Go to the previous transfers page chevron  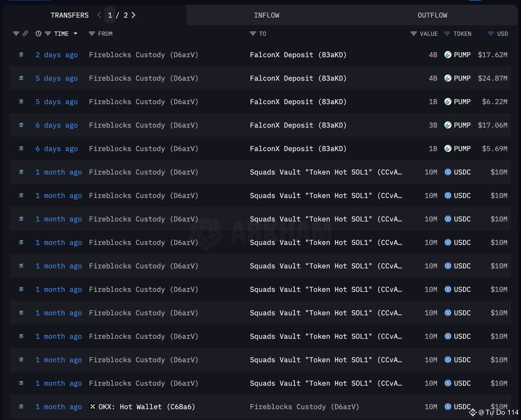pyautogui.click(x=99, y=15)
